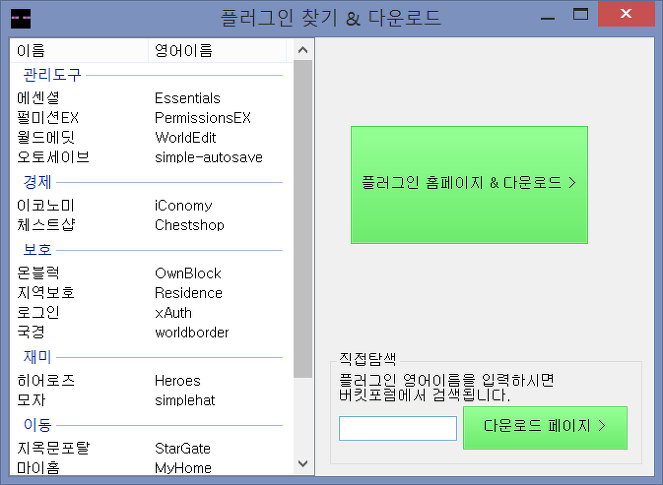Screen dimensions: 663x485
Task: Sort by the 영어이름 column header
Action: (x=217, y=51)
